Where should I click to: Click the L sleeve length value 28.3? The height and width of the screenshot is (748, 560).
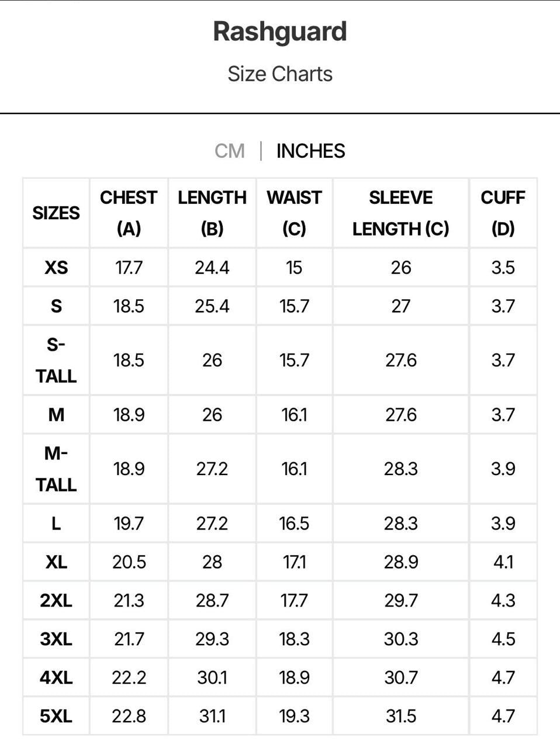(401, 524)
